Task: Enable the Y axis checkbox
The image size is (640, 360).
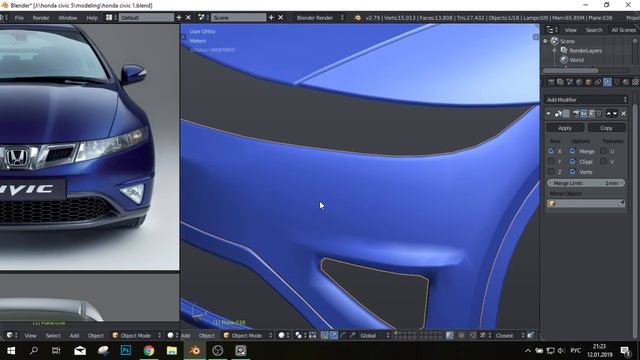Action: (x=551, y=161)
